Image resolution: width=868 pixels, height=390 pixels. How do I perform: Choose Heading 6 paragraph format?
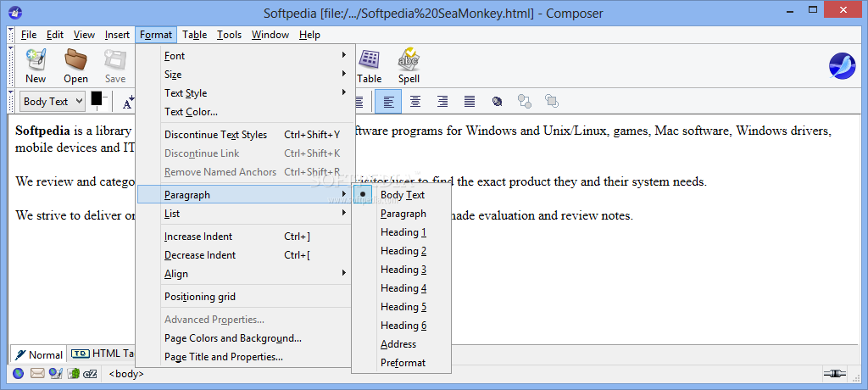403,326
